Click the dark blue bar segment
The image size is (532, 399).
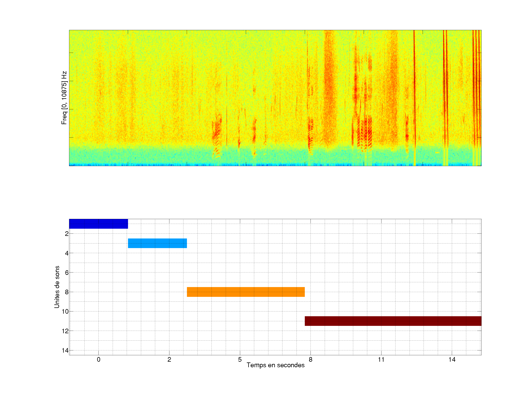click(98, 224)
